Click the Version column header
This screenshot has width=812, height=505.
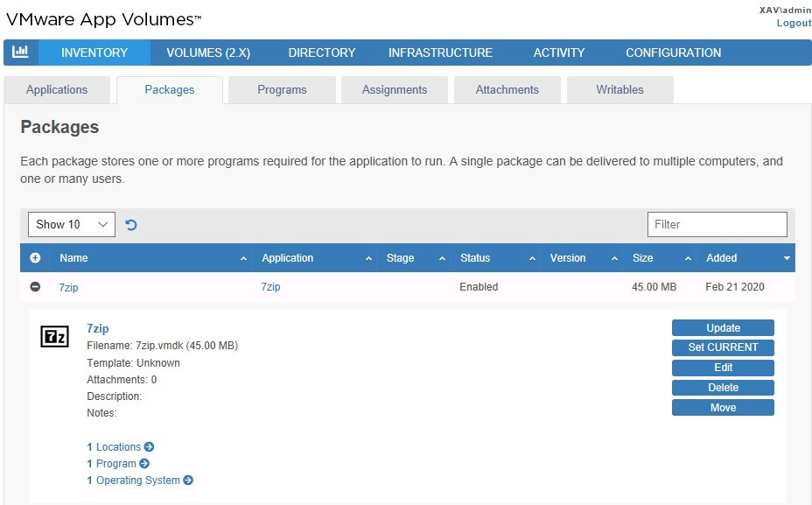(582, 258)
